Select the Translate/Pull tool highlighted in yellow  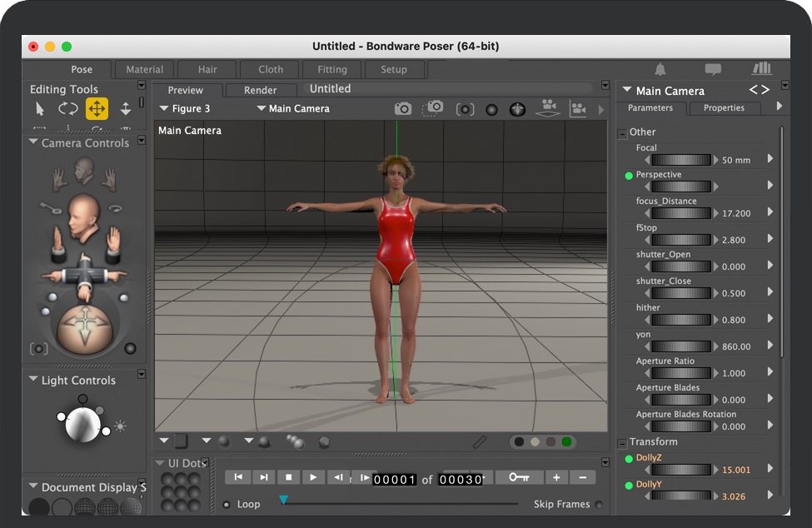[97, 108]
